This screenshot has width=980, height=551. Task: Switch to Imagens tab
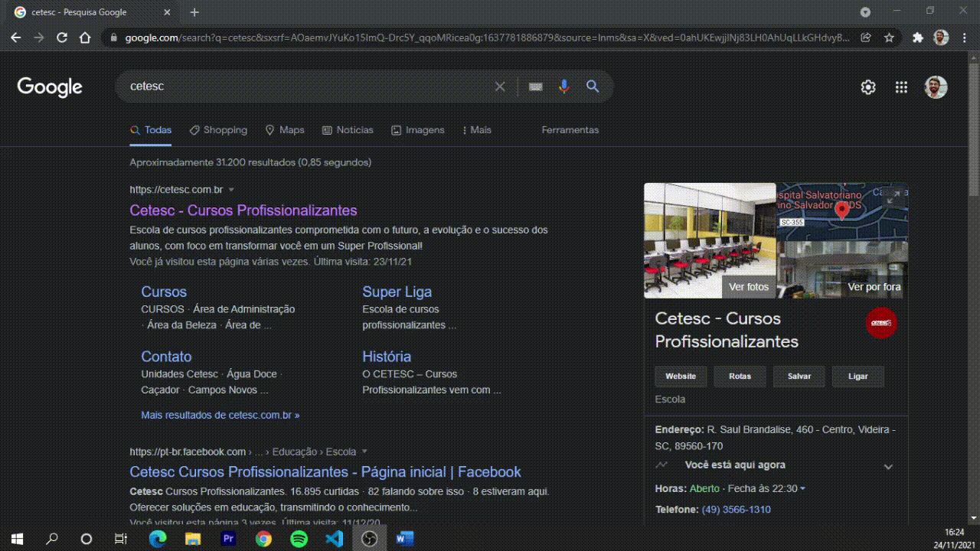point(418,130)
